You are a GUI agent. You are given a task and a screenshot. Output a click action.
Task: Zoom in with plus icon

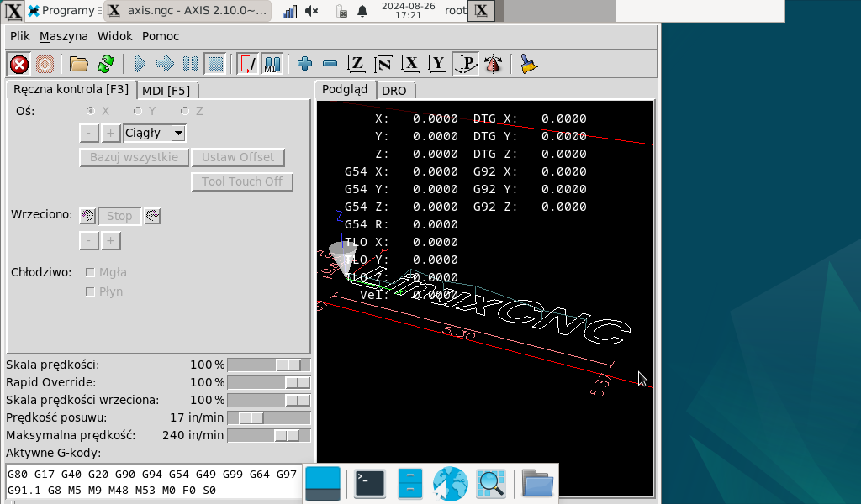[304, 65]
